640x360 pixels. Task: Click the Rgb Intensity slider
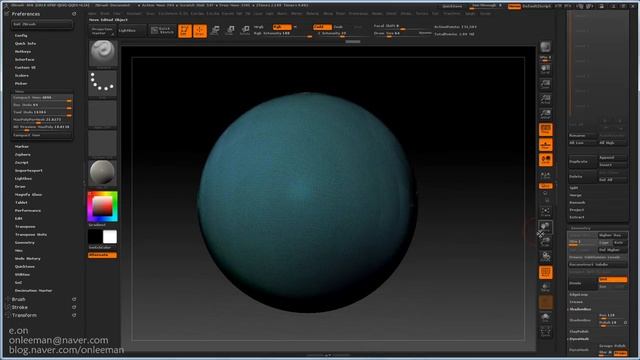point(282,34)
